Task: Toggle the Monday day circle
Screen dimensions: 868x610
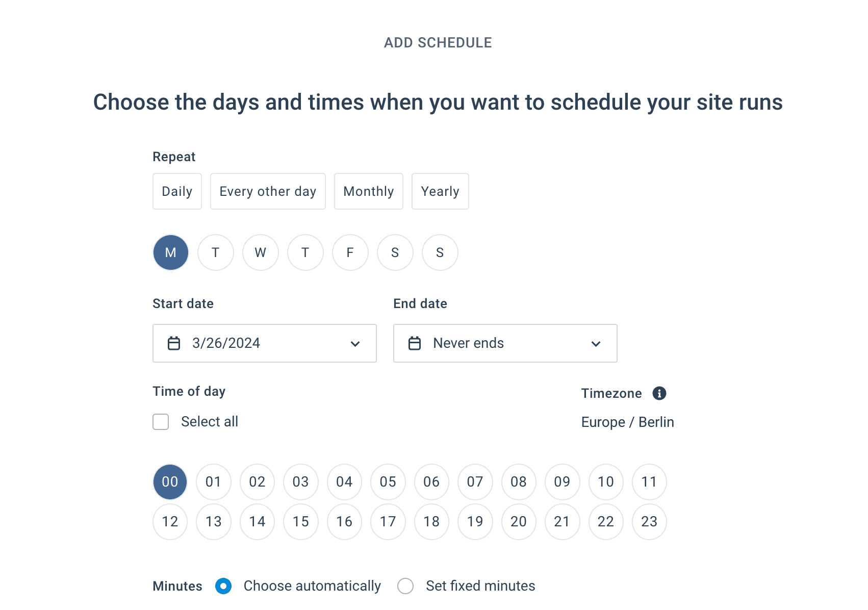Action: [x=170, y=252]
